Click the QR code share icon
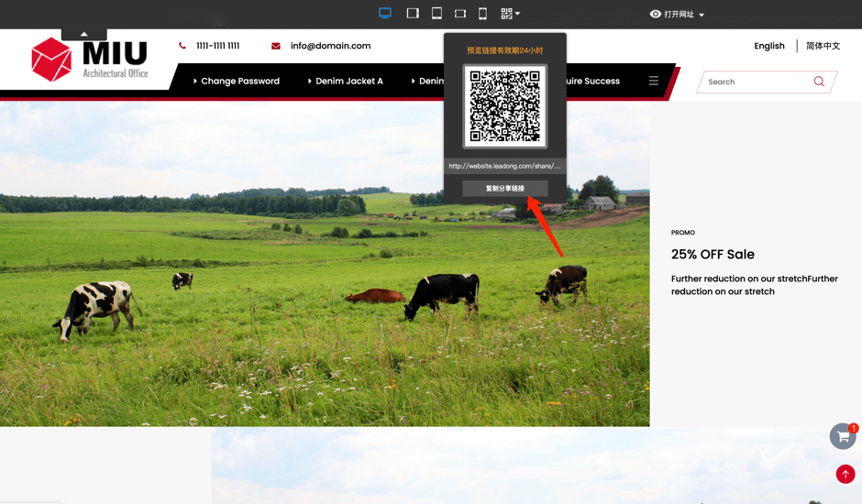Viewport: 862px width, 504px height. click(x=509, y=14)
